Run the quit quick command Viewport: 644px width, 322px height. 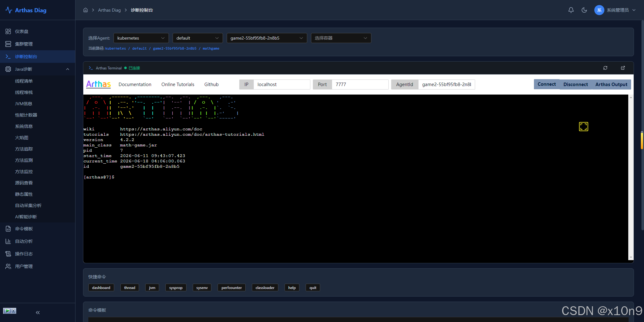(x=313, y=288)
